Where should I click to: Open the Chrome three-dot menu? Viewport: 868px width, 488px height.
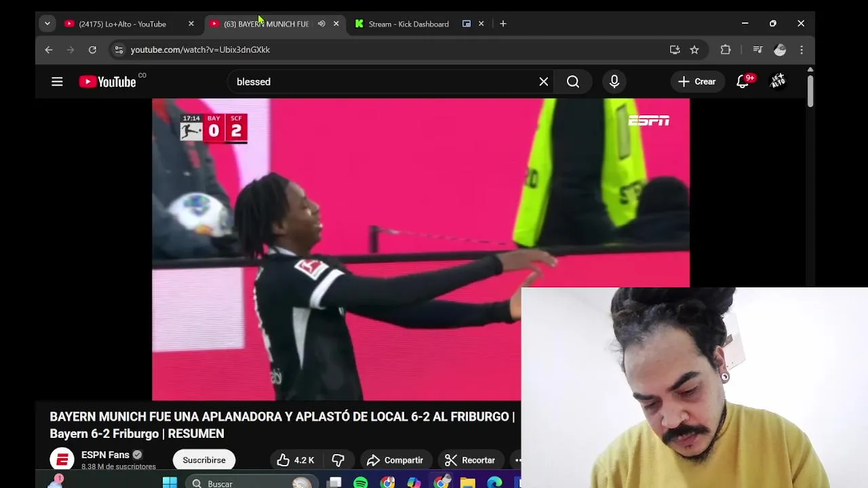(x=802, y=49)
